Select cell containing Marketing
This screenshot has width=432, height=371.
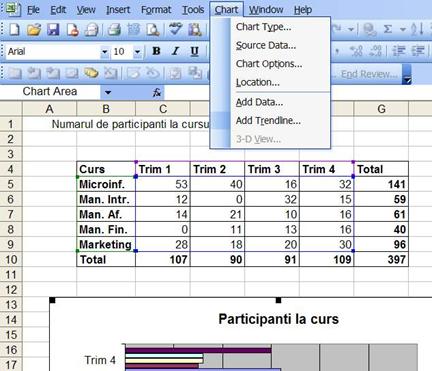tap(106, 244)
